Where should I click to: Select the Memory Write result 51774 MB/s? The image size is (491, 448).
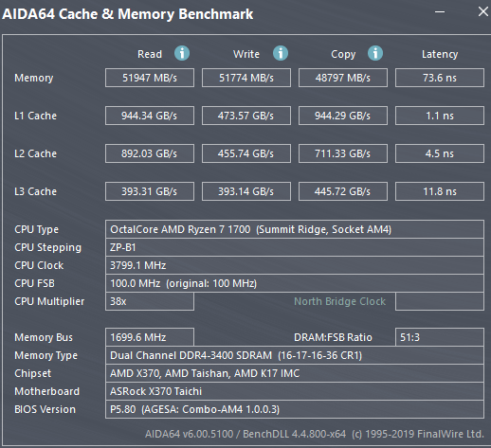pyautogui.click(x=246, y=78)
